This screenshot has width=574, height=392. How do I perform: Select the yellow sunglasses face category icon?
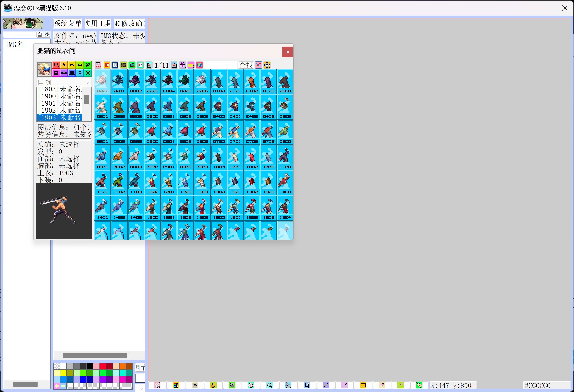coord(72,65)
